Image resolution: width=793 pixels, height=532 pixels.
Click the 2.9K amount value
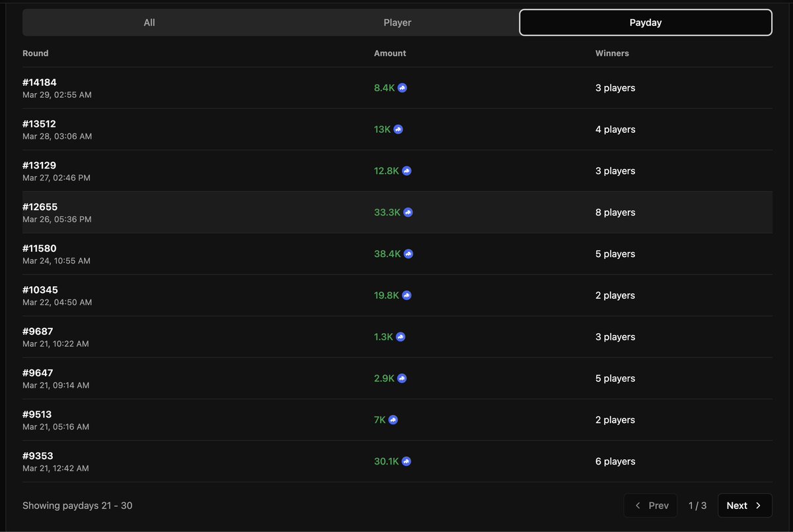point(384,379)
